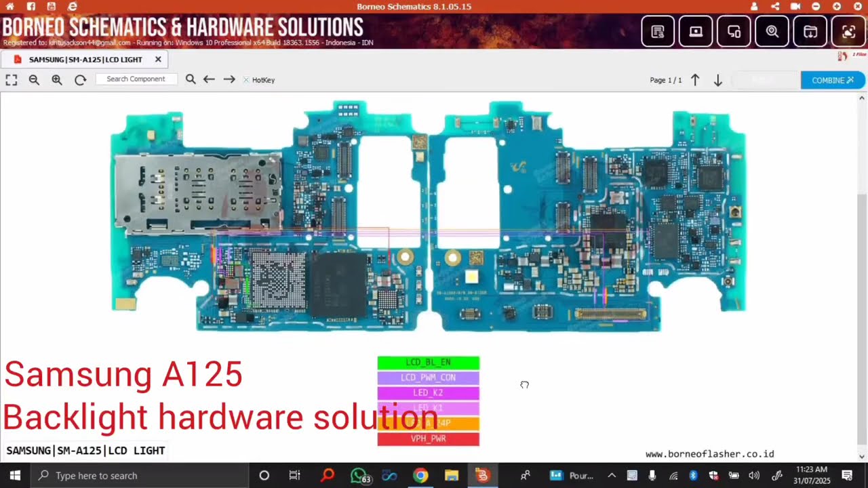Open the Facebook icon in title bar
This screenshot has height=488, width=868.
[x=31, y=6]
